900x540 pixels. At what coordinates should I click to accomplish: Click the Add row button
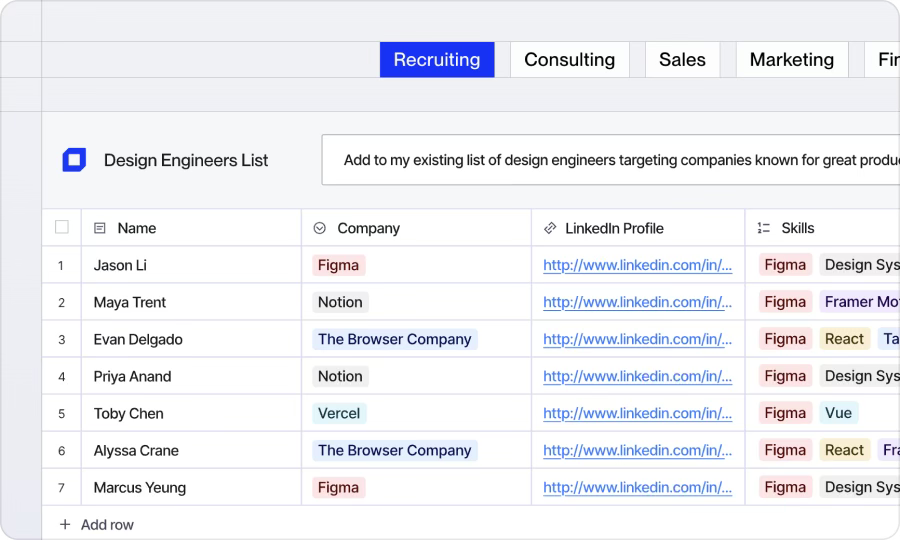click(106, 524)
